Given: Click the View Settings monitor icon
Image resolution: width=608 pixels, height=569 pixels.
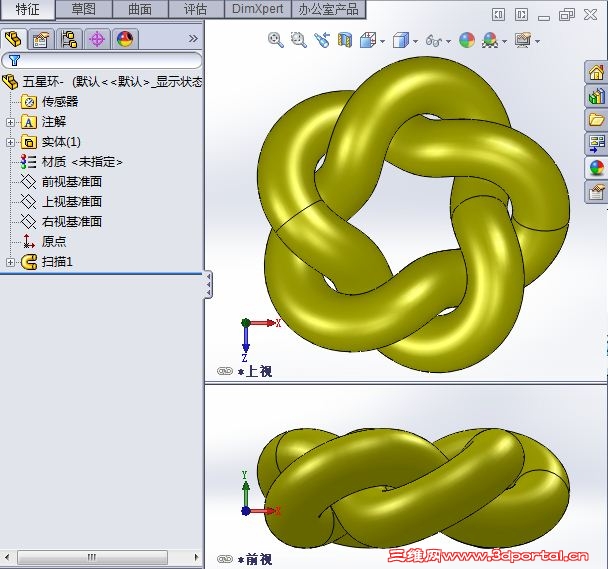Looking at the screenshot, I should [x=523, y=40].
